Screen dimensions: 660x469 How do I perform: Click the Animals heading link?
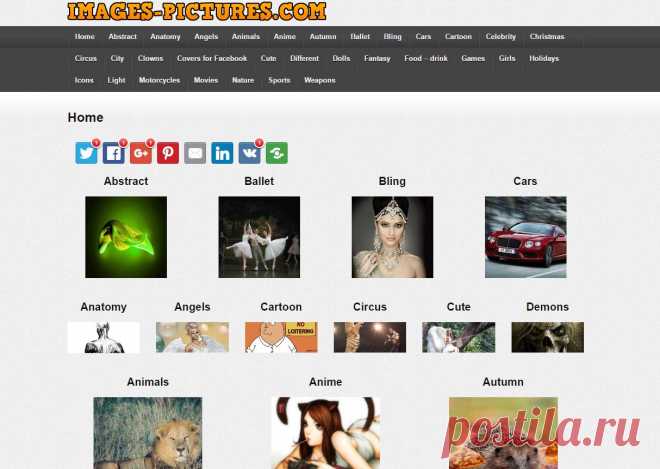(x=148, y=382)
